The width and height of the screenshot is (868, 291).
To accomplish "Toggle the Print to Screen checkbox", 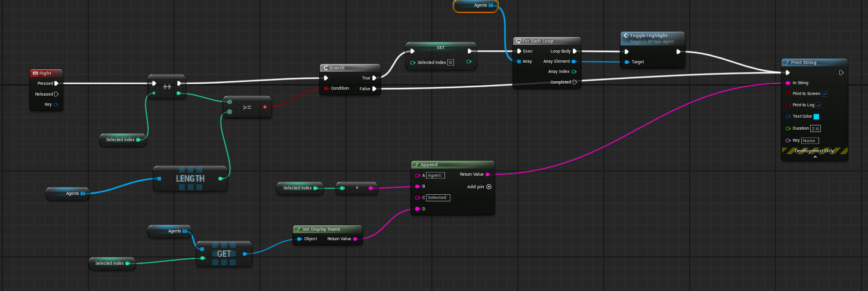I will click(x=824, y=94).
